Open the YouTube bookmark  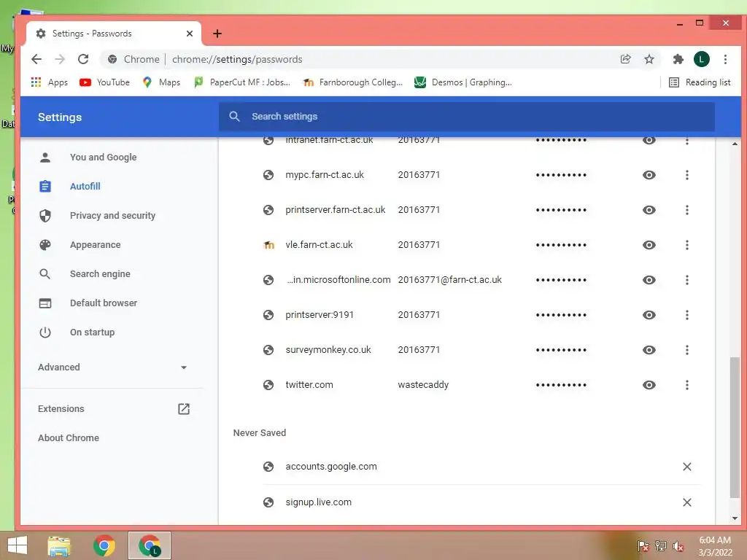click(x=105, y=82)
